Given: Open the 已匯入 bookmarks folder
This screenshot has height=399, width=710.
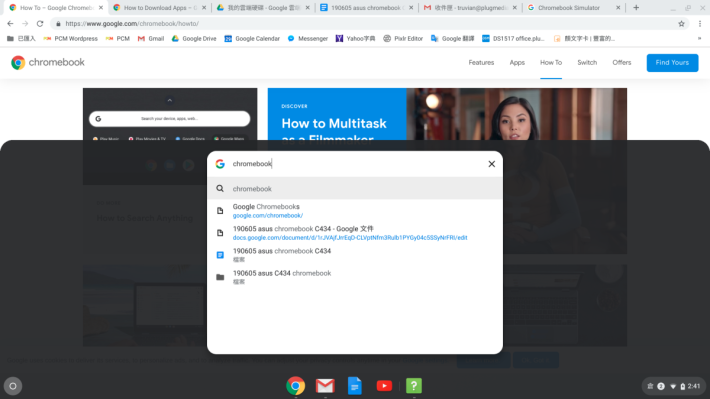Looking at the screenshot, I should pyautogui.click(x=21, y=38).
